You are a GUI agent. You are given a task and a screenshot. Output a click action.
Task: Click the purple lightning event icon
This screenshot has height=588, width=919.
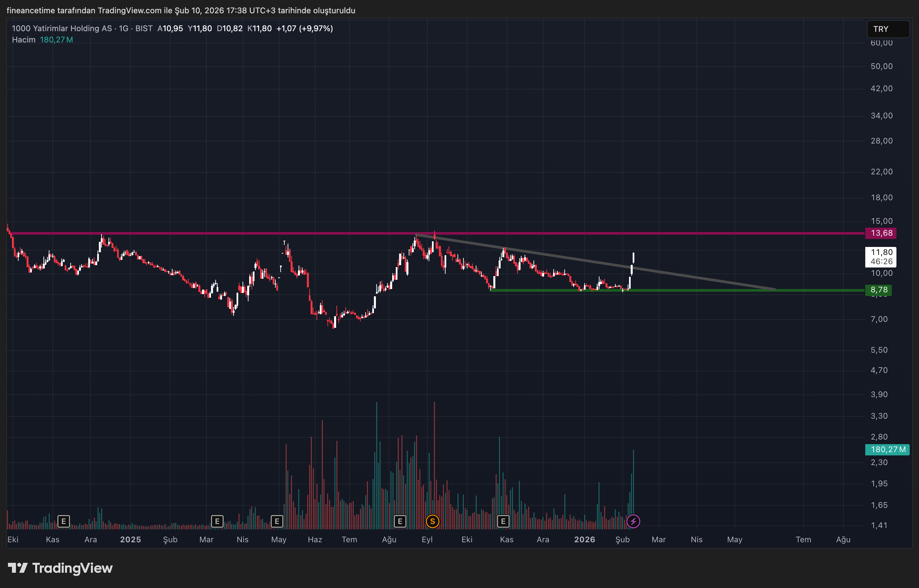(633, 521)
